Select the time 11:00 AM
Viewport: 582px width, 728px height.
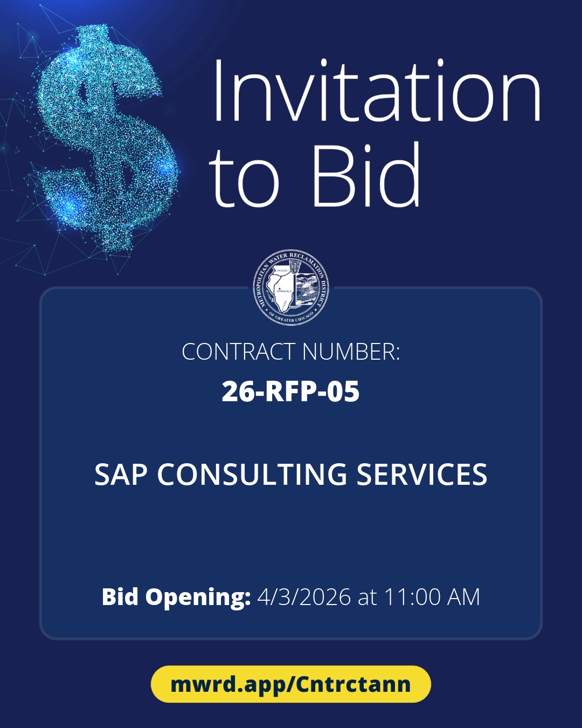tap(432, 597)
